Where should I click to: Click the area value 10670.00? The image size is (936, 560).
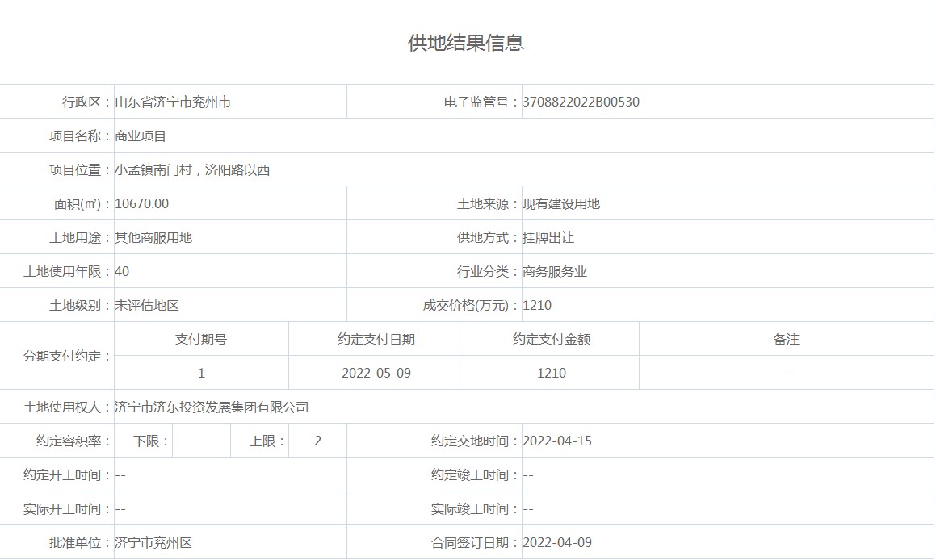tap(142, 204)
